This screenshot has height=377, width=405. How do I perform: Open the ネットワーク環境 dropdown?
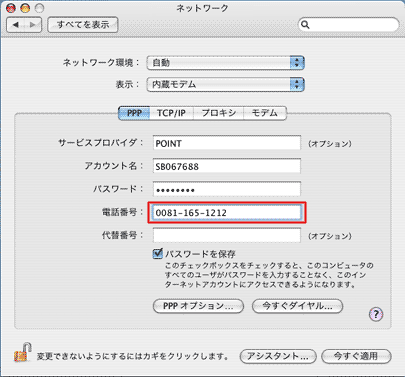(x=225, y=63)
